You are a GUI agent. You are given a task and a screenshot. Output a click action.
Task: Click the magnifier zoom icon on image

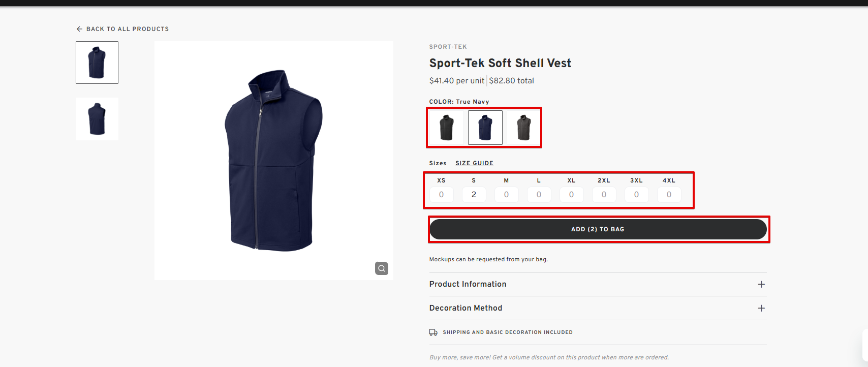382,268
